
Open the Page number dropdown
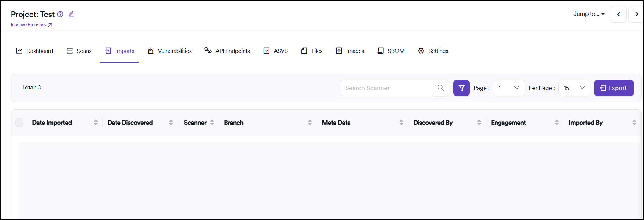pyautogui.click(x=509, y=88)
